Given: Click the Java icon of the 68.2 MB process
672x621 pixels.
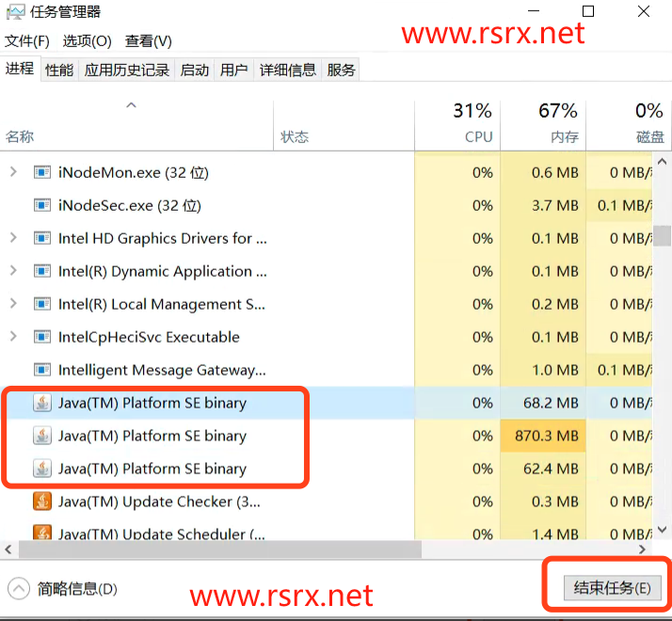Looking at the screenshot, I should [42, 403].
